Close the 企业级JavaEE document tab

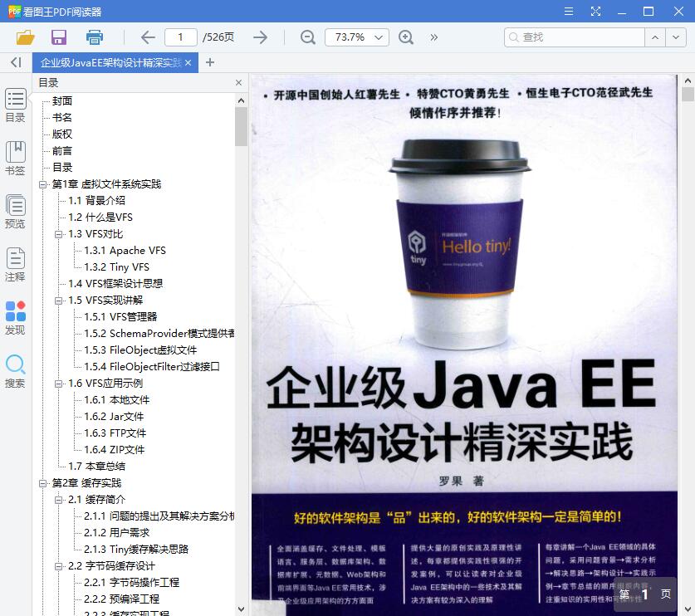click(188, 62)
